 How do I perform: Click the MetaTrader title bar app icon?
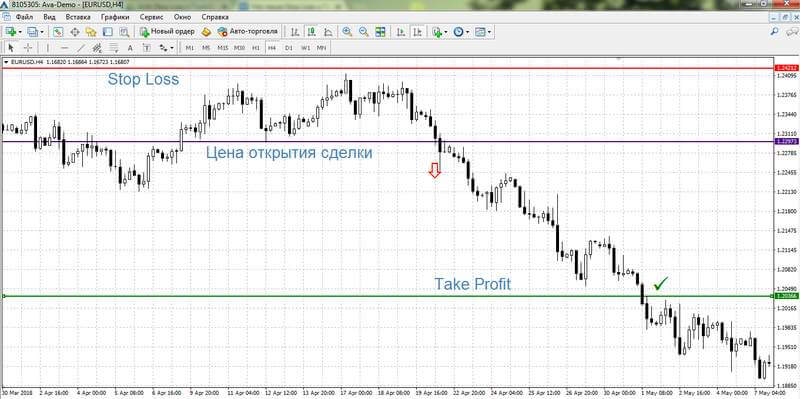(x=6, y=5)
